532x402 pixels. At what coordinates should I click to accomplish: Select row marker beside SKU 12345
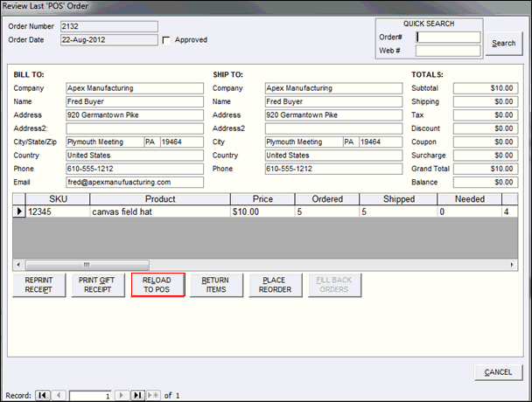[x=19, y=211]
